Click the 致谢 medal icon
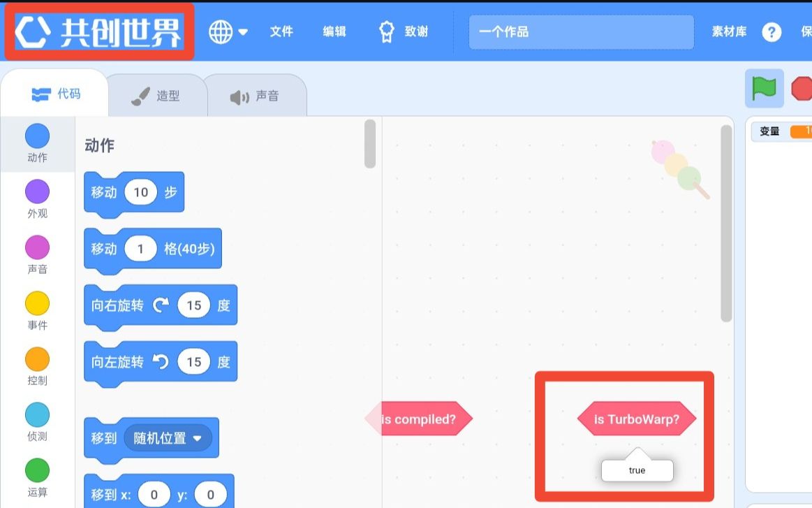812x508 pixels. [386, 31]
